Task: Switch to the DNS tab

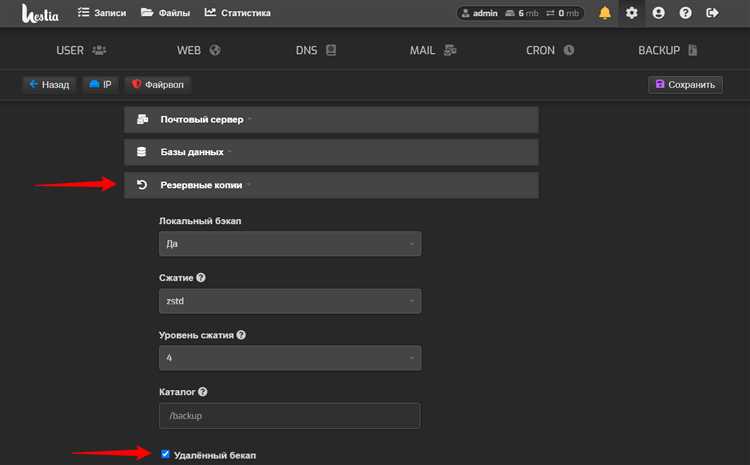Action: point(316,50)
